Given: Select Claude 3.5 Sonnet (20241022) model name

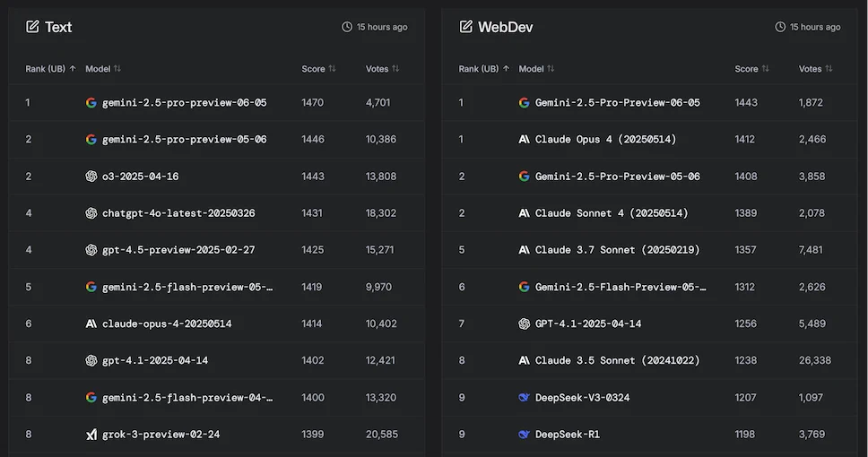Looking at the screenshot, I should click(x=617, y=361).
